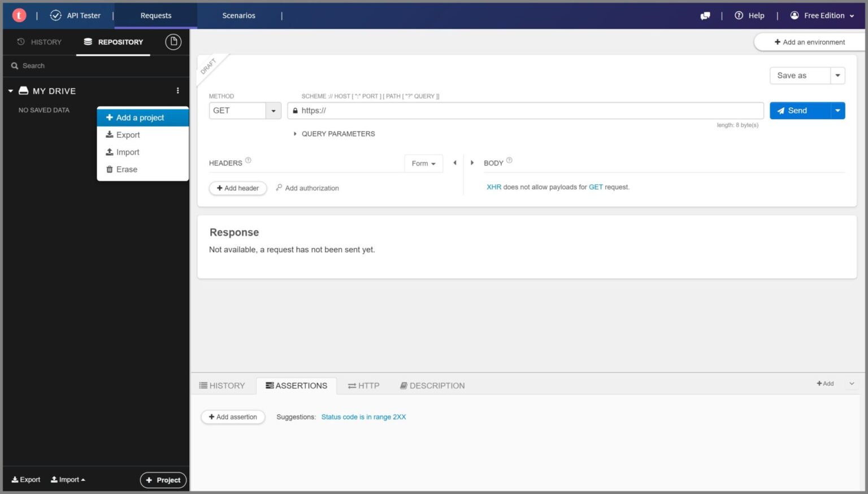Click the user account icon near Free Edition
The width and height of the screenshot is (868, 494).
pos(796,15)
